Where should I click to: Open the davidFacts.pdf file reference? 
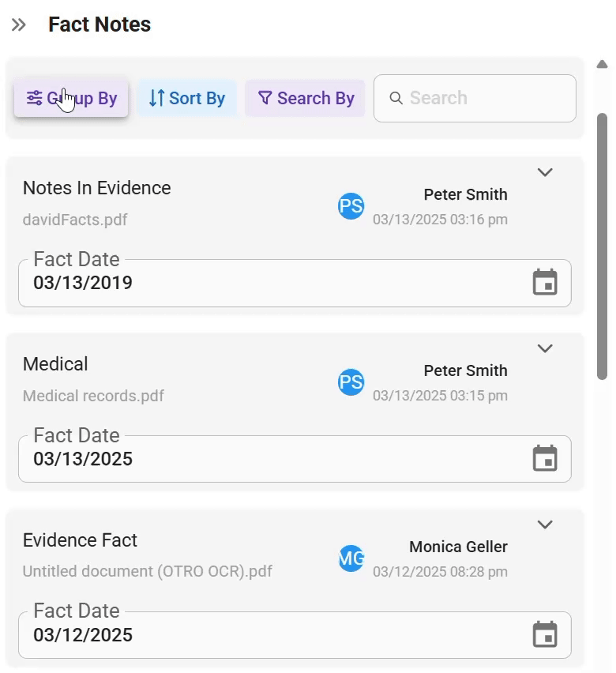75,220
